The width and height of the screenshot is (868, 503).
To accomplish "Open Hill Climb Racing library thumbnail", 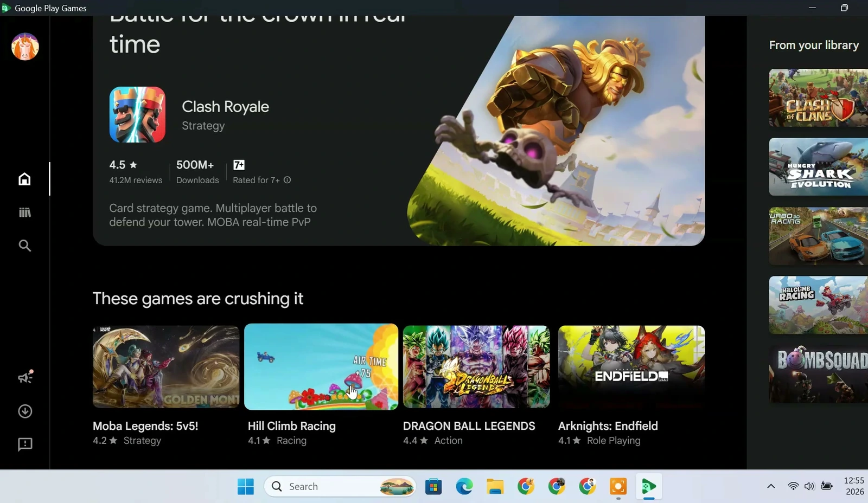I will (818, 305).
